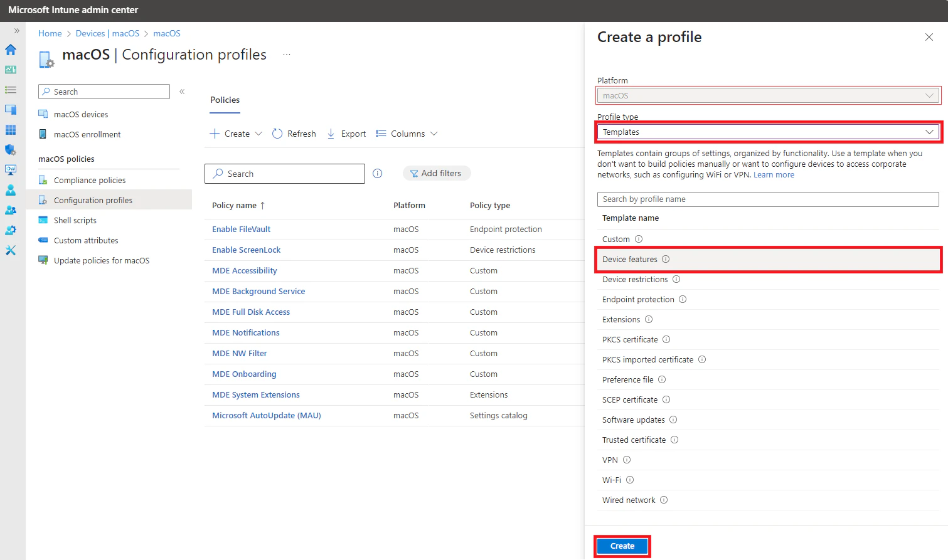Open Troubleshooting tools icon in left rail

11,250
